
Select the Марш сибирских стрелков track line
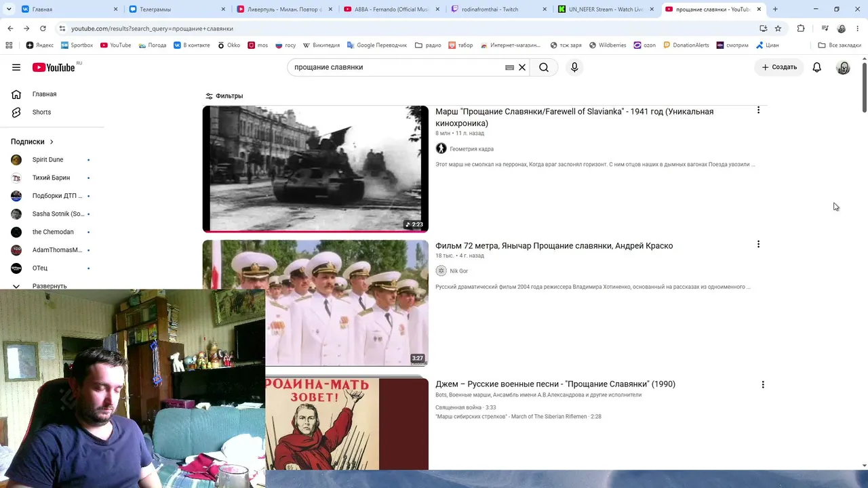(x=518, y=416)
